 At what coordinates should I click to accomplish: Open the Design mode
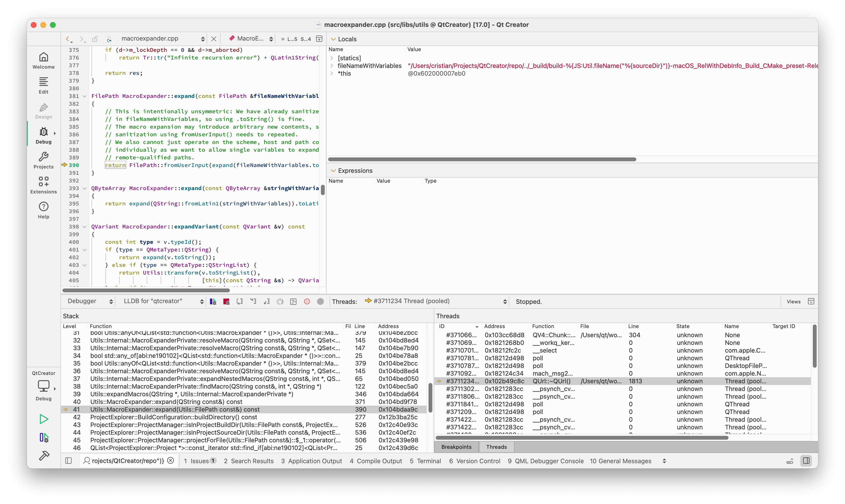click(43, 111)
